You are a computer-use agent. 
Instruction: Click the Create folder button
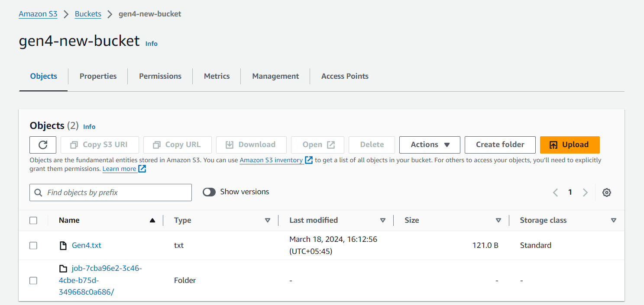(500, 145)
